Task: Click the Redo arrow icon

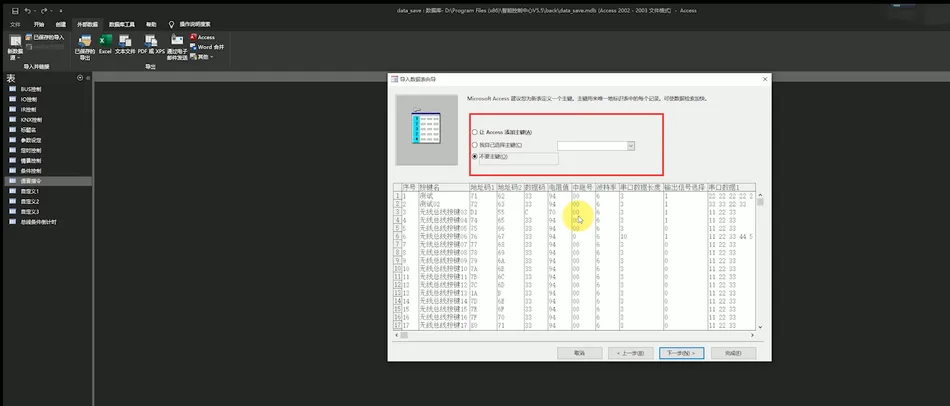Action: (x=44, y=10)
